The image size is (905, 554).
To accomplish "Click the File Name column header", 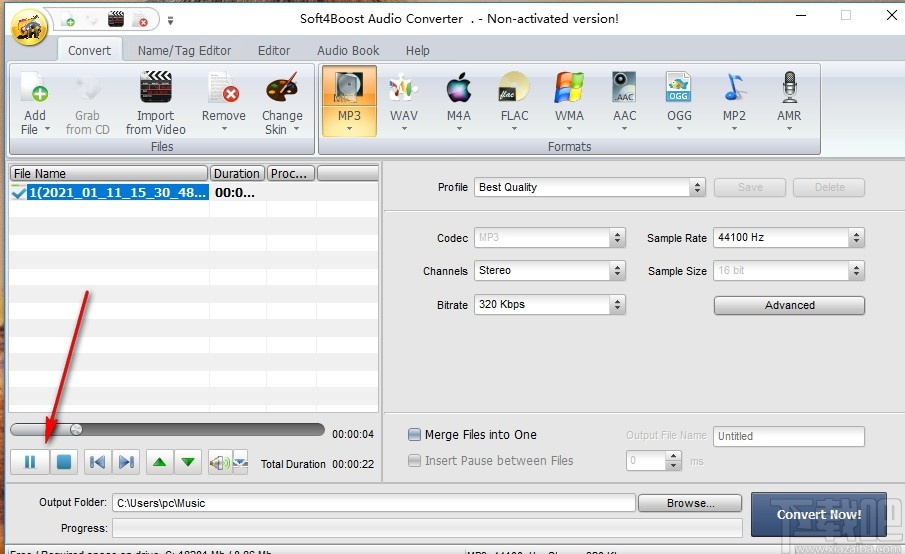I will pyautogui.click(x=109, y=173).
